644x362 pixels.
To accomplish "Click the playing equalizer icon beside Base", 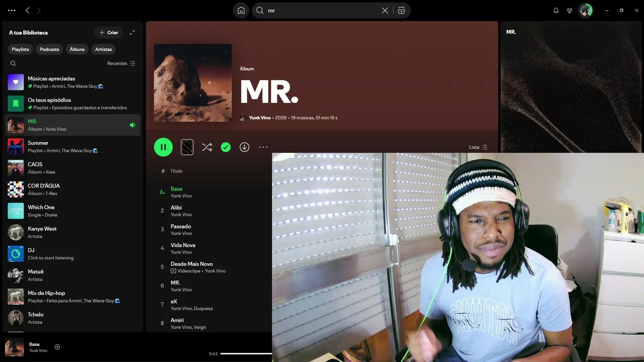I will 162,192.
